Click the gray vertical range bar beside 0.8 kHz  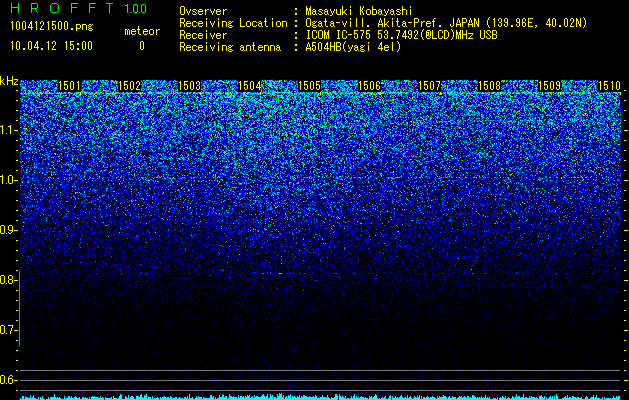pos(19,308)
